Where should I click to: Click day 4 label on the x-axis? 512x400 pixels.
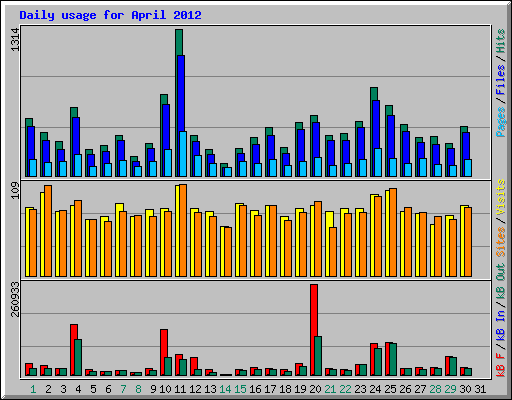[x=78, y=389]
